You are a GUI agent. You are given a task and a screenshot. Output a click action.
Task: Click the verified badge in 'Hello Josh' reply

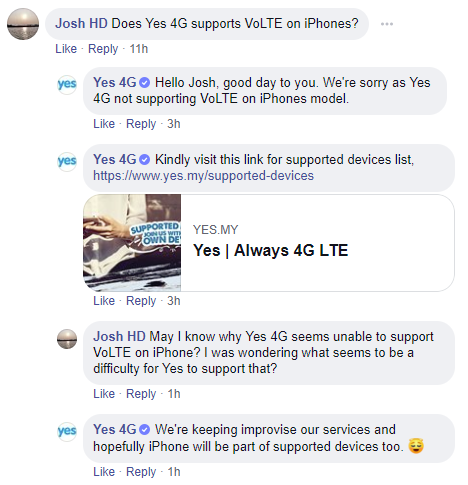(x=144, y=83)
